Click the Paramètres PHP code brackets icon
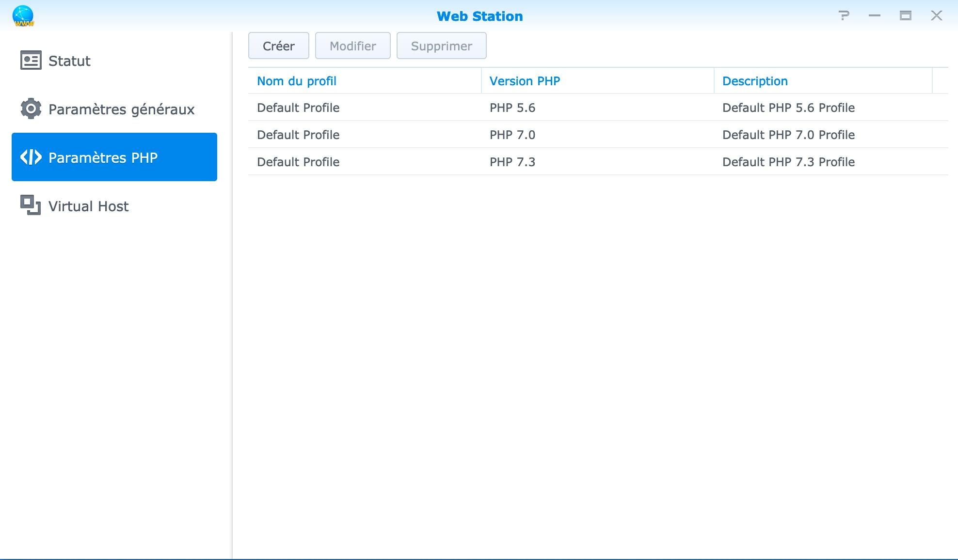 [31, 157]
